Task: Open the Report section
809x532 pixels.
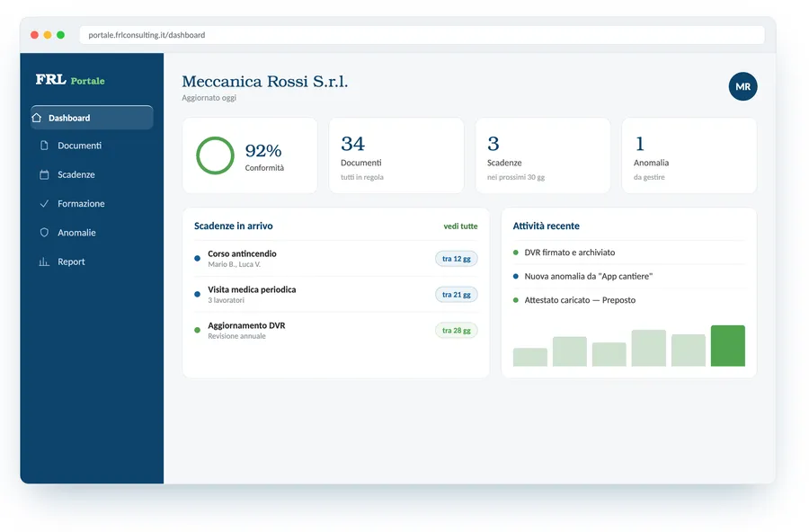Action: click(x=92, y=262)
